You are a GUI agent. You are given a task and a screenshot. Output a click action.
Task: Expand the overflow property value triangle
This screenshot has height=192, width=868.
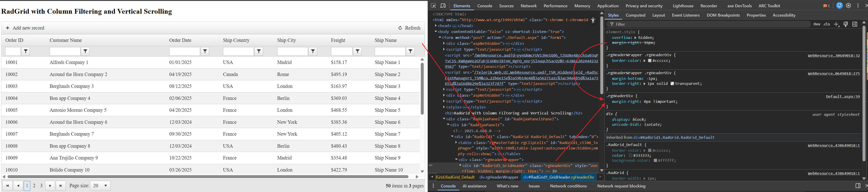point(635,38)
